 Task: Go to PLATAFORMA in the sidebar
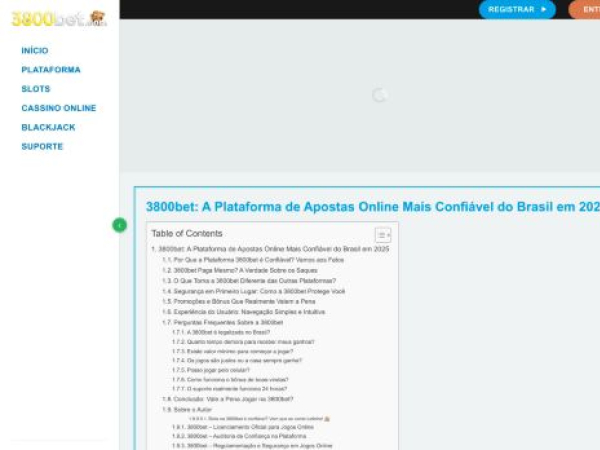click(x=51, y=70)
